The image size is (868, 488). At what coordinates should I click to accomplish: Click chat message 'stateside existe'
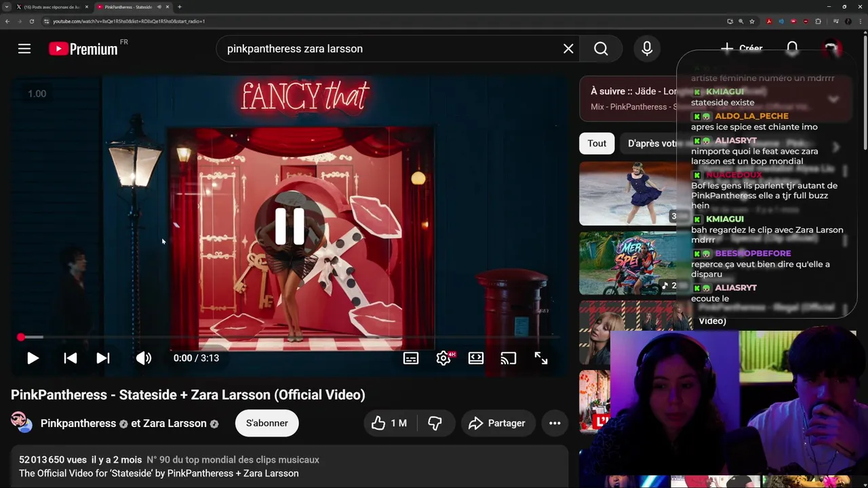(722, 102)
